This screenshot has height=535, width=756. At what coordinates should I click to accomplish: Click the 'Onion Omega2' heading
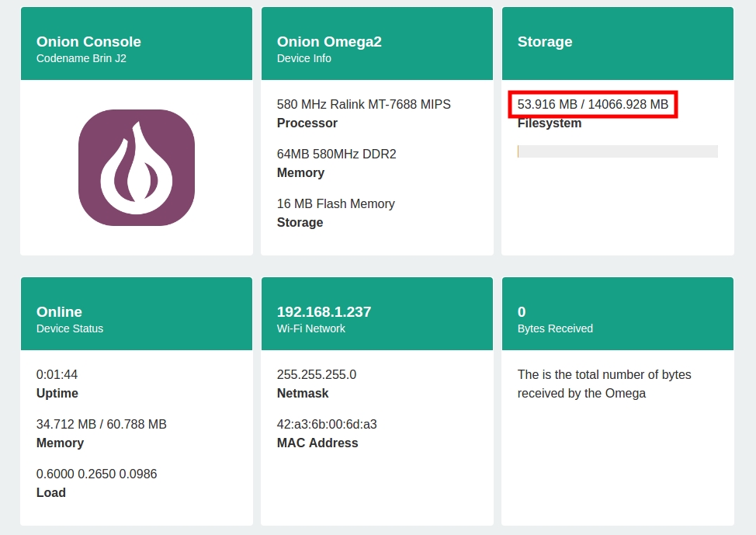pos(329,41)
